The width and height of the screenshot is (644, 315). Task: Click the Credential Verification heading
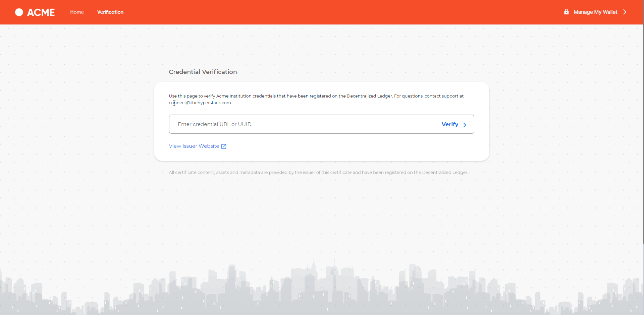(x=203, y=72)
